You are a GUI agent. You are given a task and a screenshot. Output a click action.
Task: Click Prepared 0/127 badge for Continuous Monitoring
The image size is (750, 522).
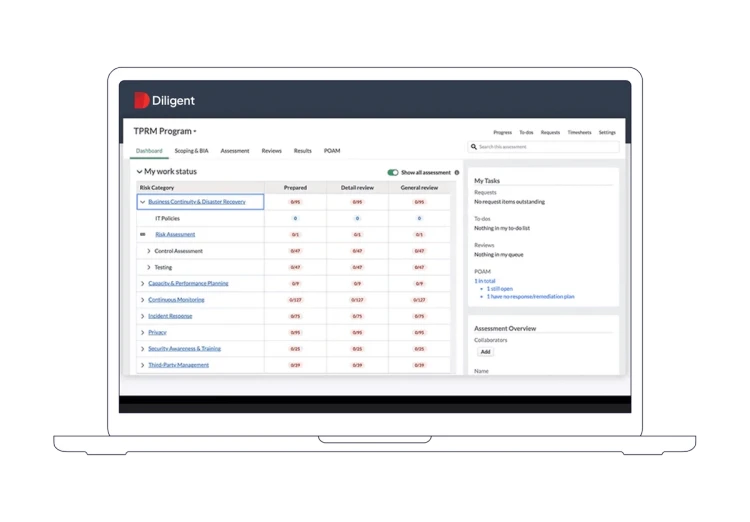(x=295, y=300)
